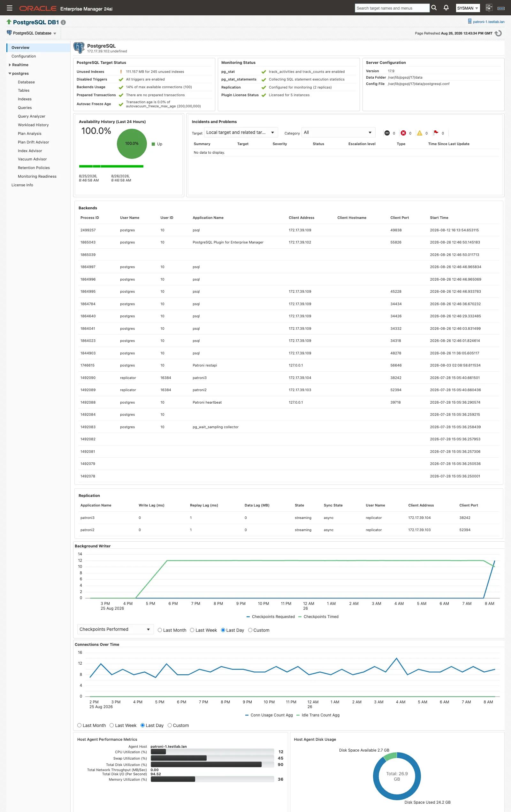Open the Checkpoints Performed dropdown

click(x=115, y=629)
